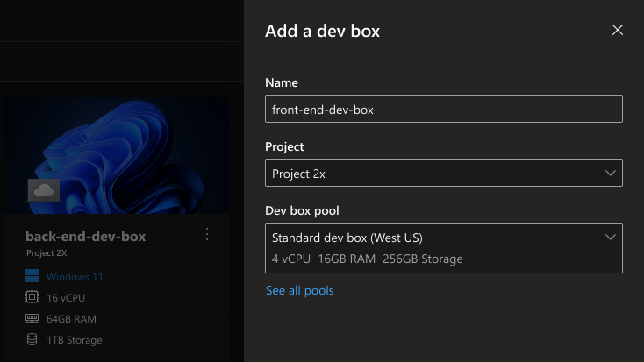The image size is (644, 362).
Task: Open more options for back-end-dev-box
Action: tap(207, 234)
